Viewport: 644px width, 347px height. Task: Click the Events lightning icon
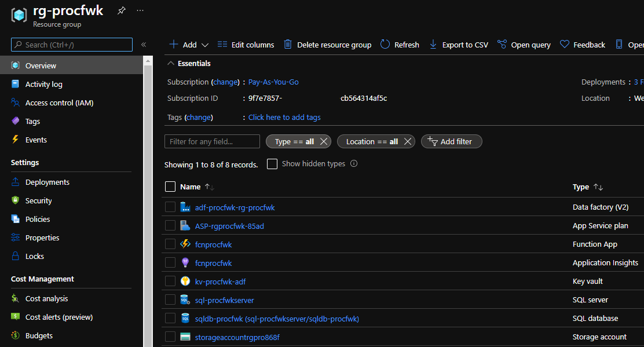[x=15, y=140]
